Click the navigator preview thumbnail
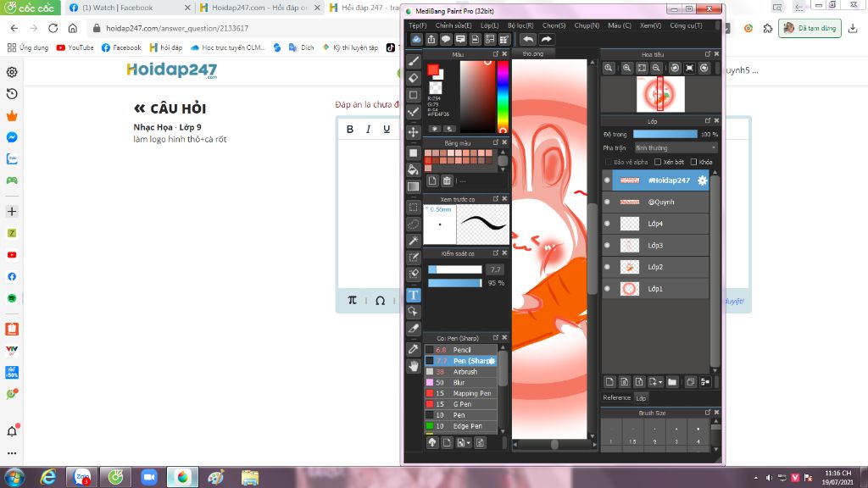This screenshot has width=868, height=488. pos(660,94)
